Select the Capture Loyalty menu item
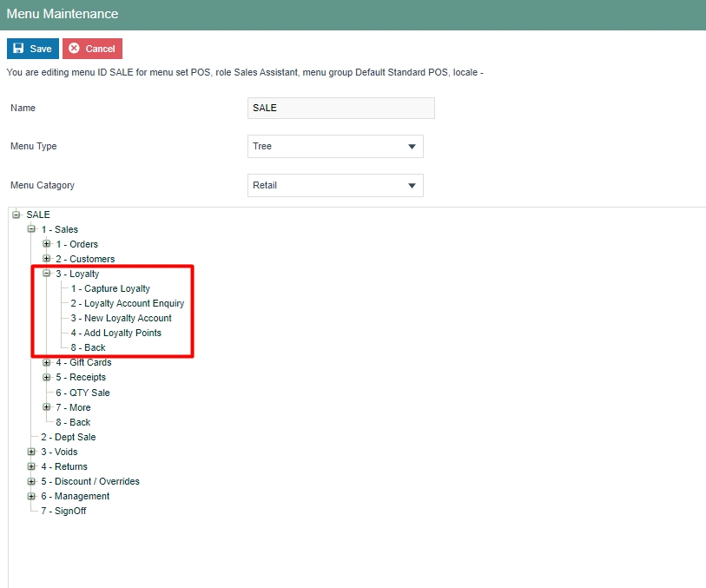This screenshot has height=588, width=706. point(110,288)
